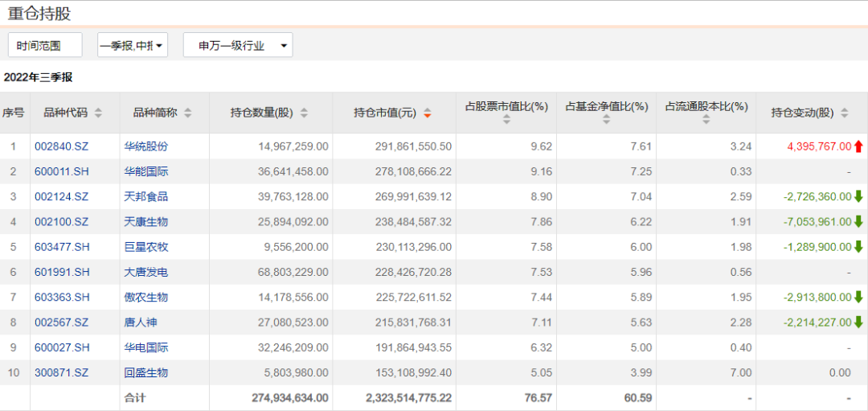Click stock code 603477.SH
This screenshot has height=411, width=868.
[61, 247]
